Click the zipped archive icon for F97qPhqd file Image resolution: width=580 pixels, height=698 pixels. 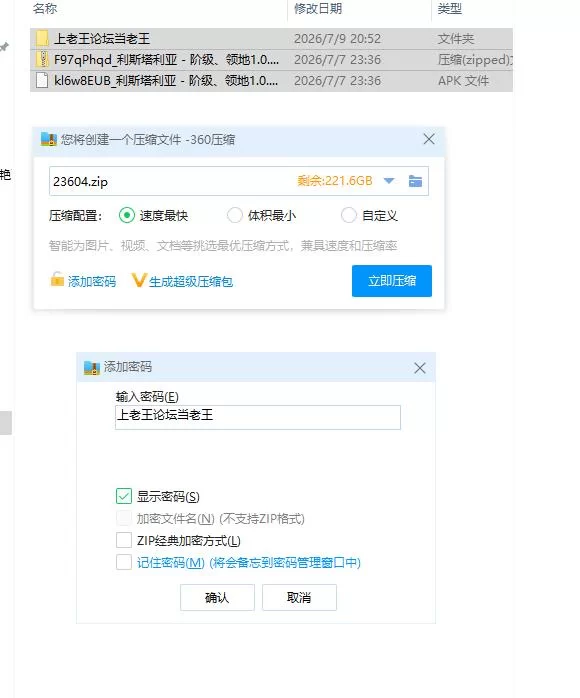[x=42, y=59]
